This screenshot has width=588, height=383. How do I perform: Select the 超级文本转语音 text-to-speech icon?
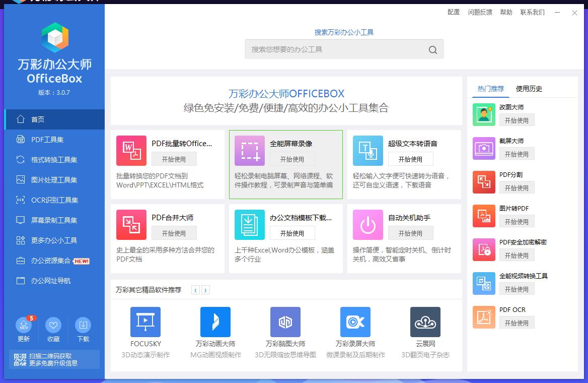368,150
